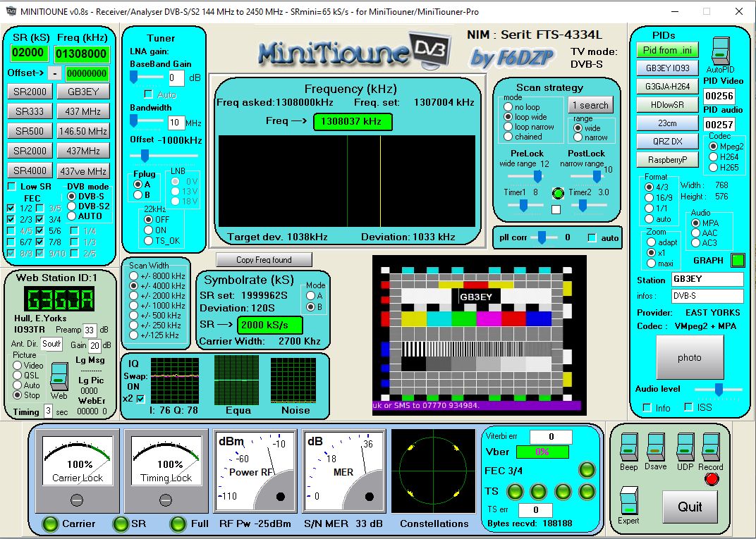The height and width of the screenshot is (539, 756).
Task: Select DVB-S2 mode radio button
Action: pyautogui.click(x=72, y=206)
